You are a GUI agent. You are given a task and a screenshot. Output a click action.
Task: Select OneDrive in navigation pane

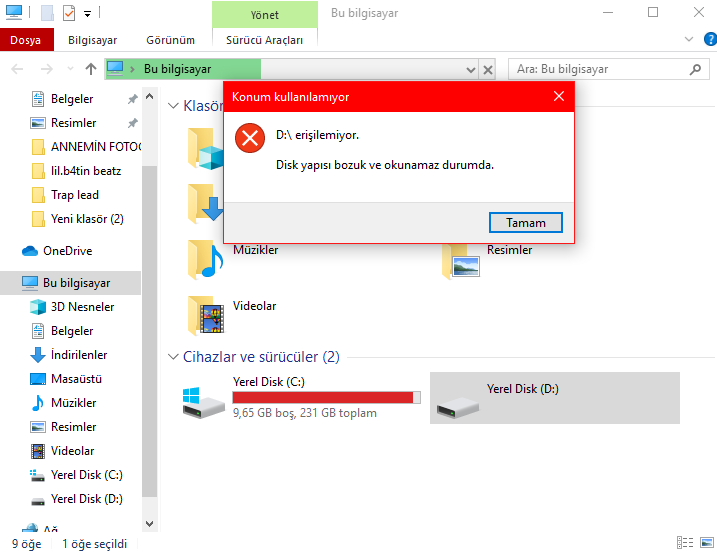tap(57, 251)
